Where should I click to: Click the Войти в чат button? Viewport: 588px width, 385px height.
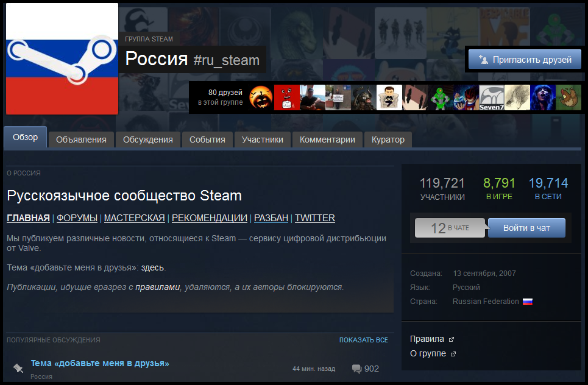click(x=526, y=228)
